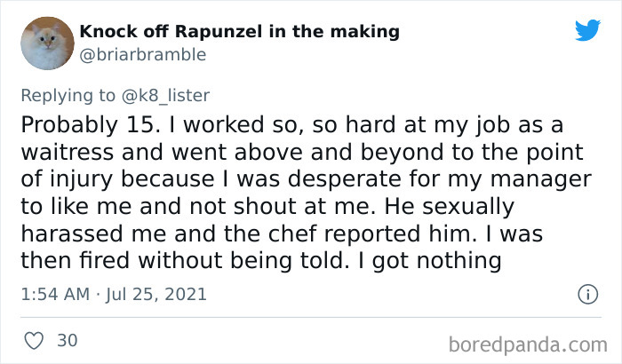This screenshot has width=622, height=364.
Task: Like the tweet with the heart icon
Action: click(32, 340)
